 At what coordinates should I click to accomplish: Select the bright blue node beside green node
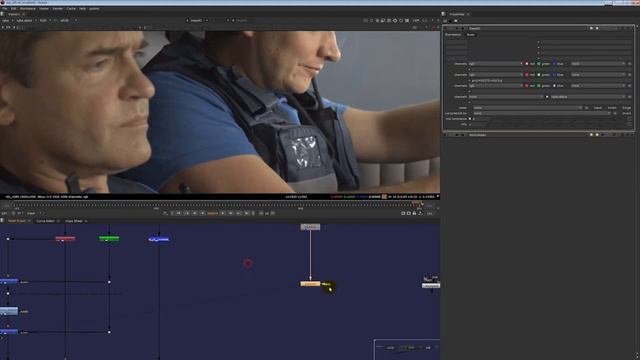(x=159, y=239)
